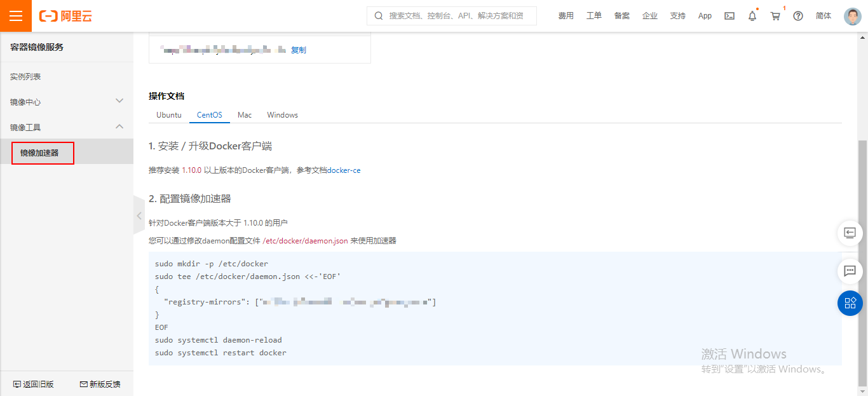868x396 pixels.
Task: Switch to the Ubuntu tab
Action: (169, 115)
